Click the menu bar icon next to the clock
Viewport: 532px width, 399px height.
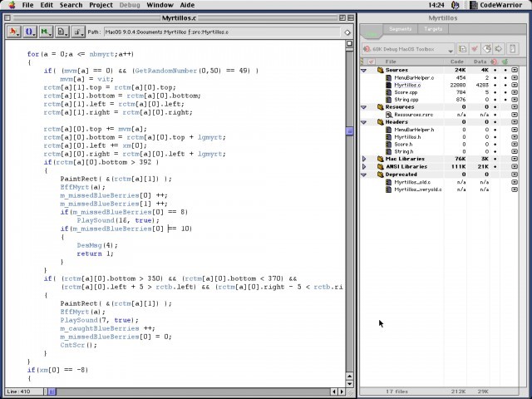pyautogui.click(x=456, y=5)
